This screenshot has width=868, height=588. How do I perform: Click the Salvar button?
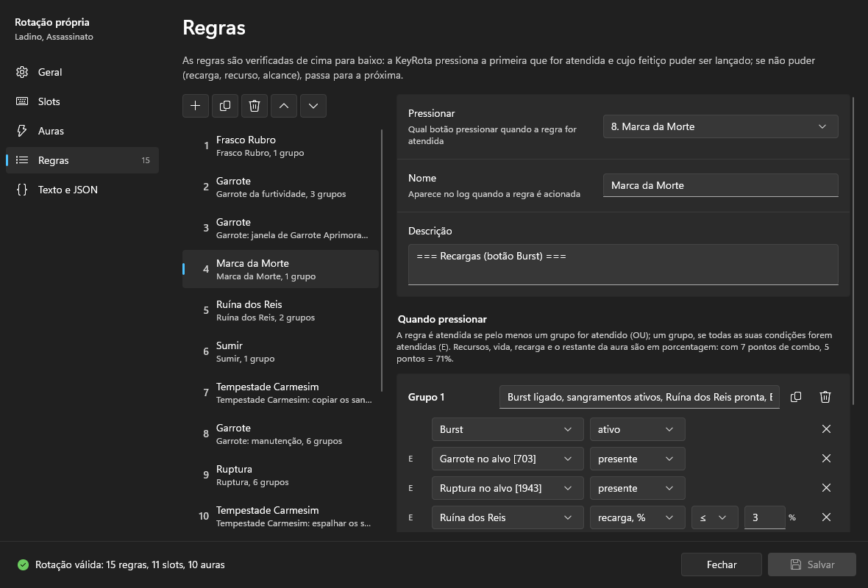coord(812,564)
